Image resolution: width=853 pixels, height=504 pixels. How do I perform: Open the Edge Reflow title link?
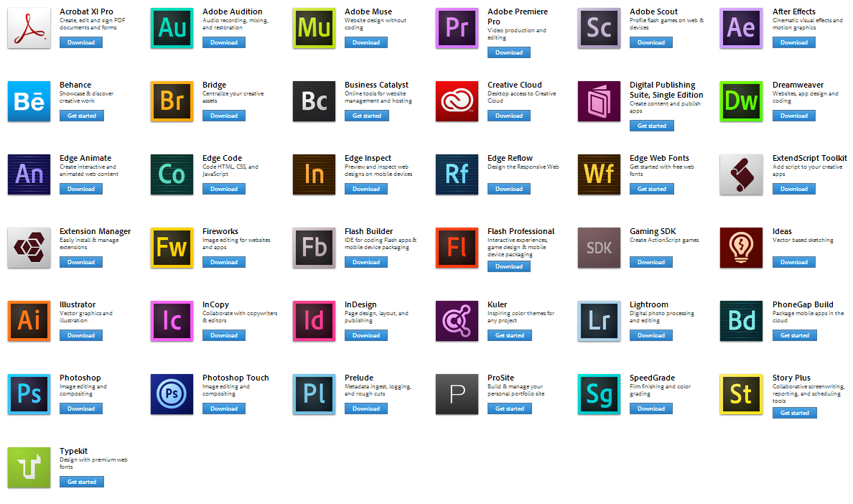510,158
